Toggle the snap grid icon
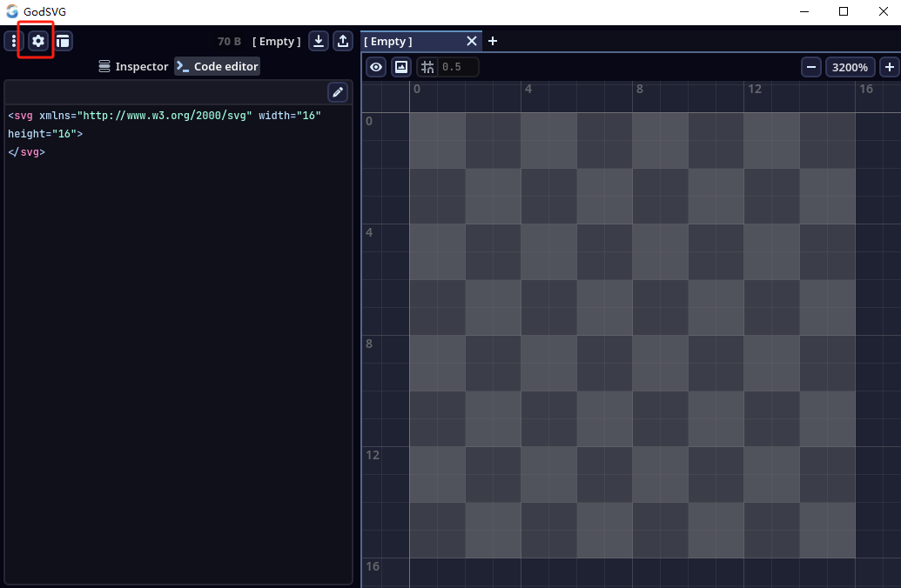 point(427,67)
